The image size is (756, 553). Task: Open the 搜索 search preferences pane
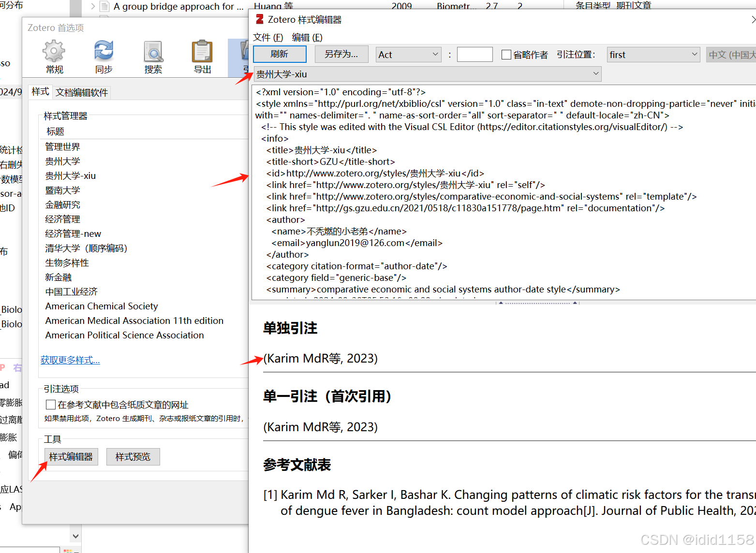pos(153,58)
